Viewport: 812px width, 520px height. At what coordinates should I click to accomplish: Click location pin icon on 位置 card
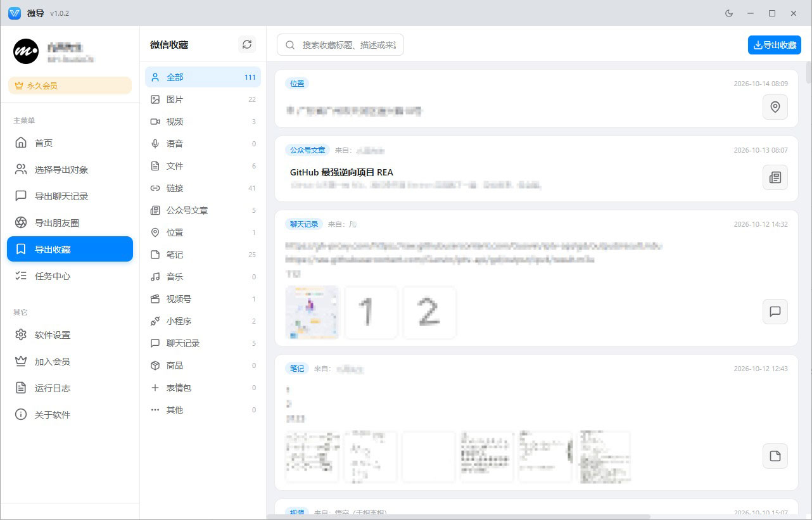tap(775, 107)
